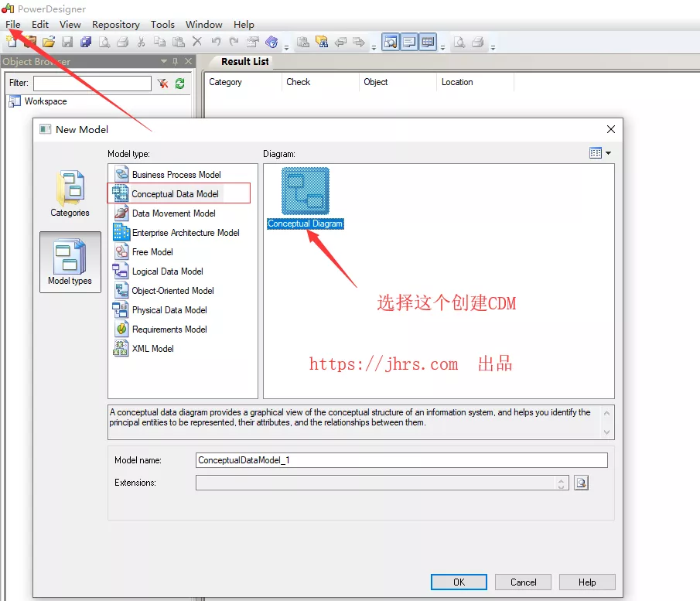Click the forward arrow toolbar icon

click(x=359, y=43)
